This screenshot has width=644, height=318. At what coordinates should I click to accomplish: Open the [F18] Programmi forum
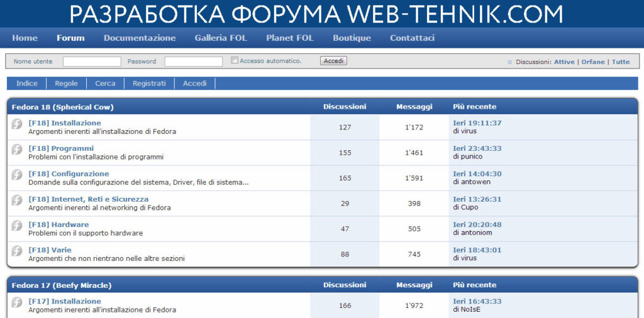tap(61, 148)
